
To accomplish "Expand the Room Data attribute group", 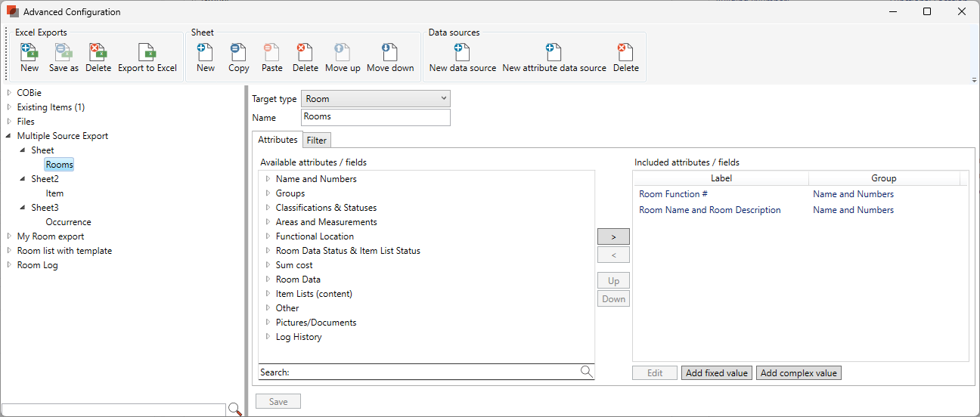I will coord(268,280).
